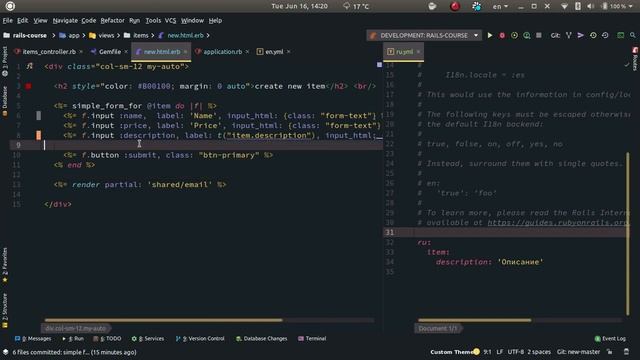Click the profiler run icon
Viewport: 640px width, 360px height.
pyautogui.click(x=527, y=36)
